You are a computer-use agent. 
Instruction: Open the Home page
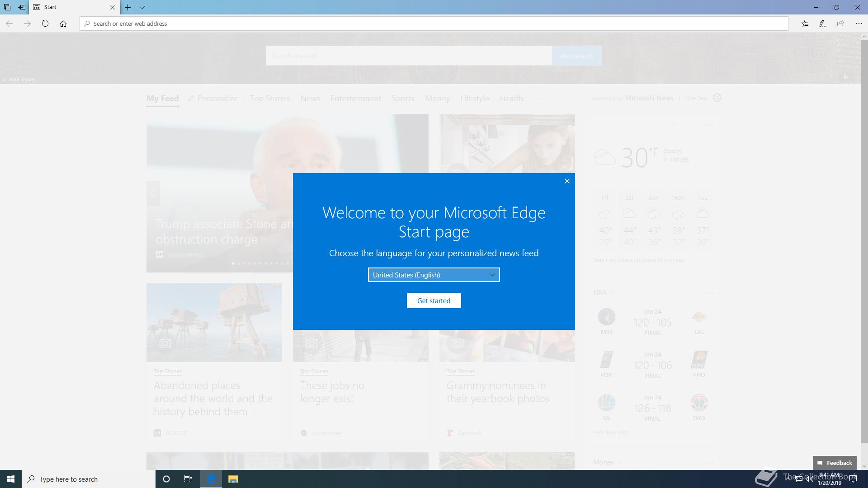click(63, 23)
